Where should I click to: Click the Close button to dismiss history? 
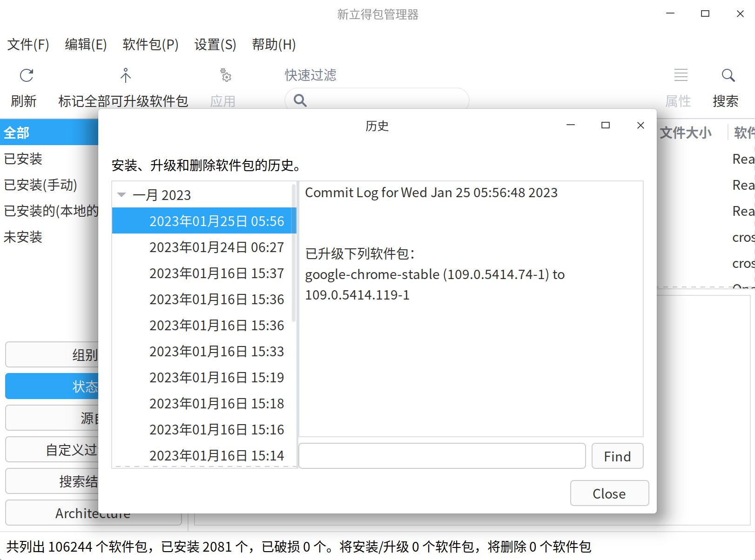[x=609, y=493]
